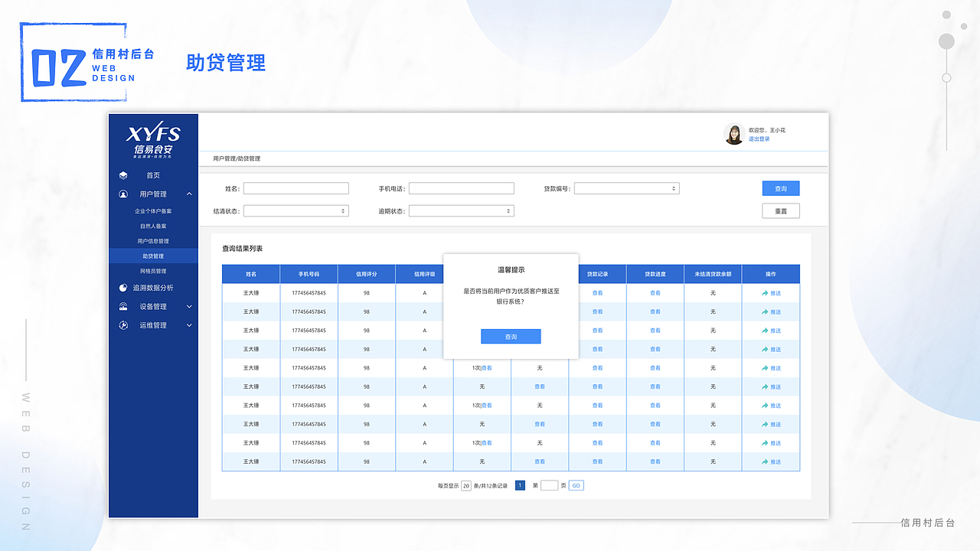The image size is (980, 551).
Task: Click the 查询 button in the filter bar
Action: (781, 188)
